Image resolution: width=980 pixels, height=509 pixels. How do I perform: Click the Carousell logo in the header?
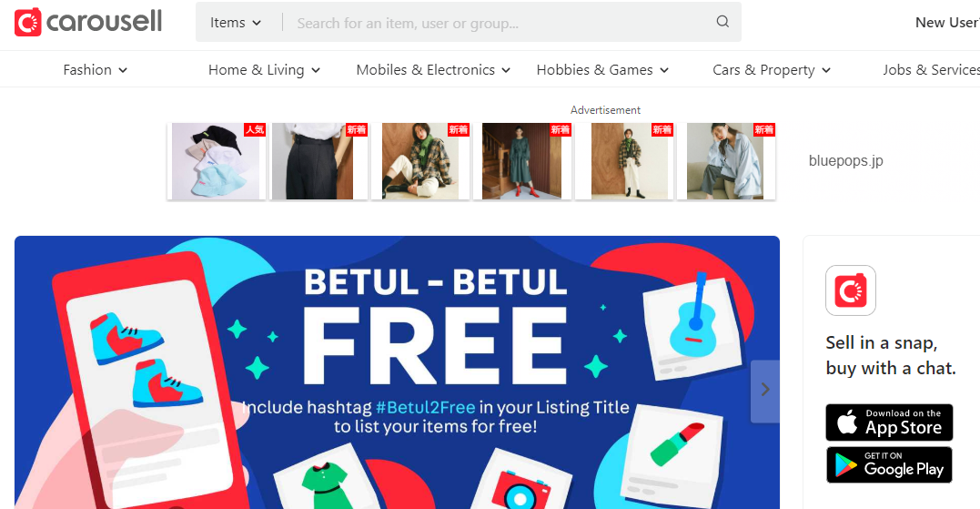pyautogui.click(x=88, y=22)
